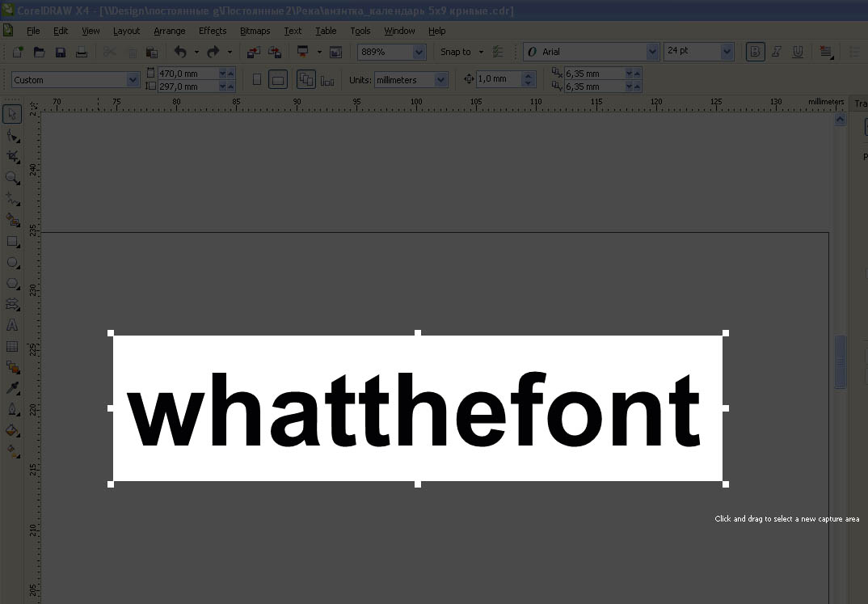Open the Welcome screen icon
The height and width of the screenshot is (604, 868).
(x=335, y=52)
